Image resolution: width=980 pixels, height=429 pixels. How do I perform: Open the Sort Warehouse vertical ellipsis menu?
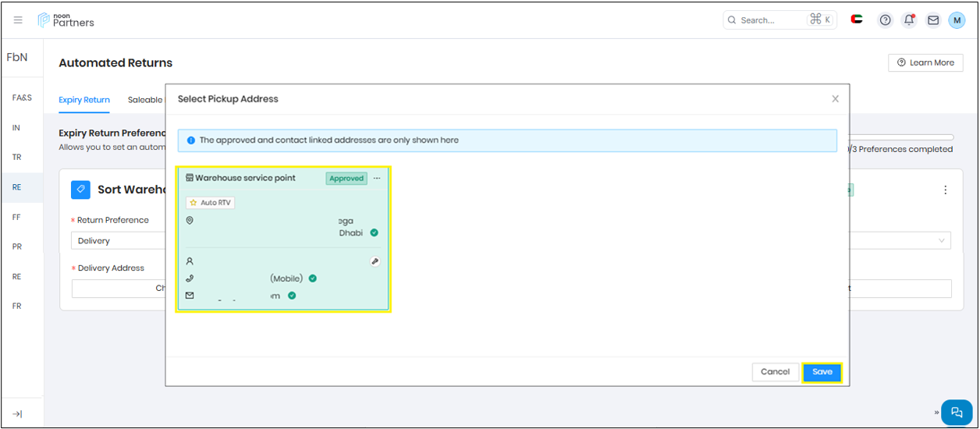pyautogui.click(x=946, y=190)
